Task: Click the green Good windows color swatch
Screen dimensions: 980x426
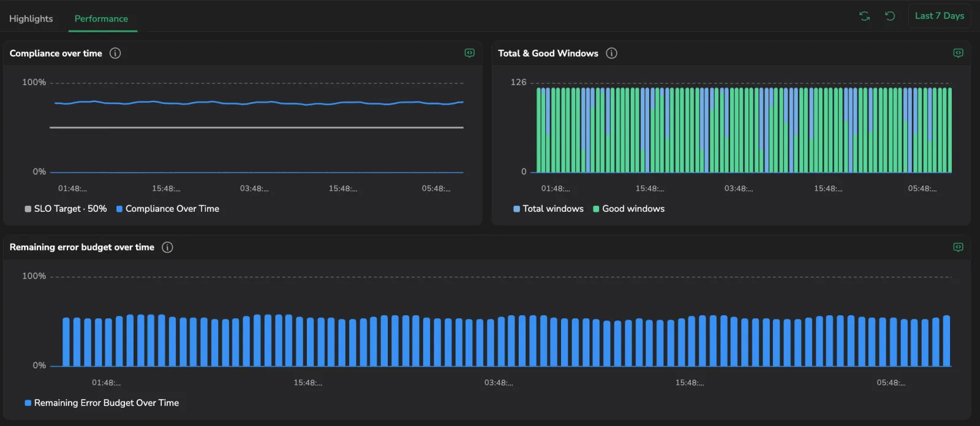Action: (596, 209)
